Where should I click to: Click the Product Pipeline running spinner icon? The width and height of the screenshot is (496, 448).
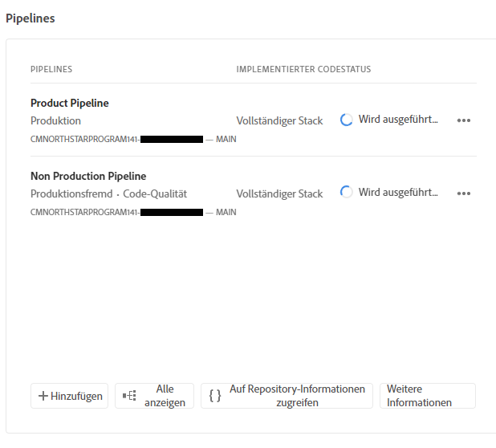tap(346, 120)
